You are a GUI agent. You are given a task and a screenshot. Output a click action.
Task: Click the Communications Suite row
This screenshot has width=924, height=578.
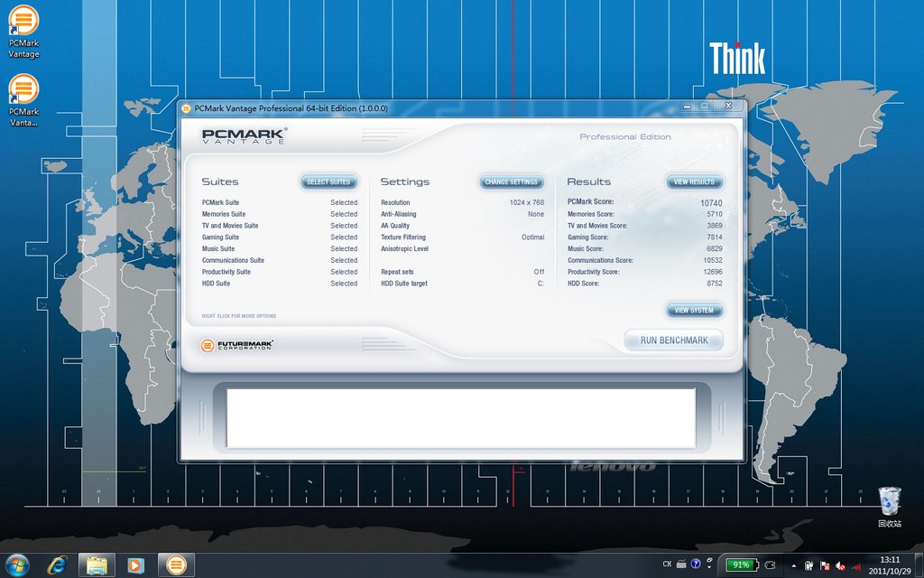click(x=280, y=260)
